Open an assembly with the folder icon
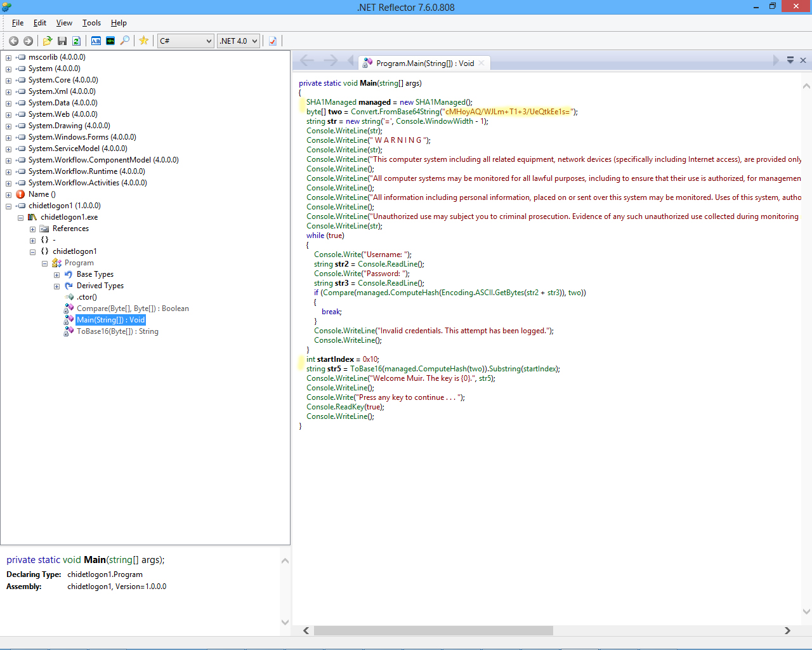 click(48, 41)
